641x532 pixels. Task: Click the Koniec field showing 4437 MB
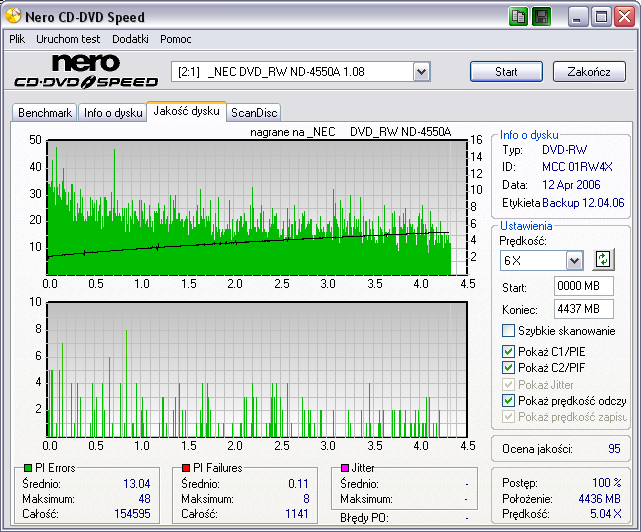click(x=584, y=309)
